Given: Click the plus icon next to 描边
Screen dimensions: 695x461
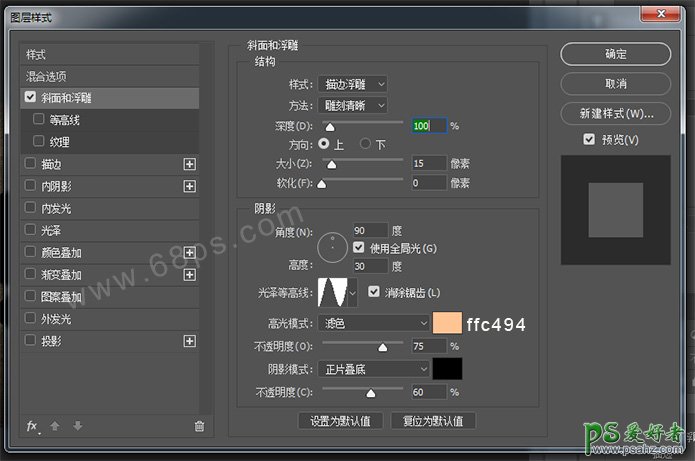Looking at the screenshot, I should point(190,164).
